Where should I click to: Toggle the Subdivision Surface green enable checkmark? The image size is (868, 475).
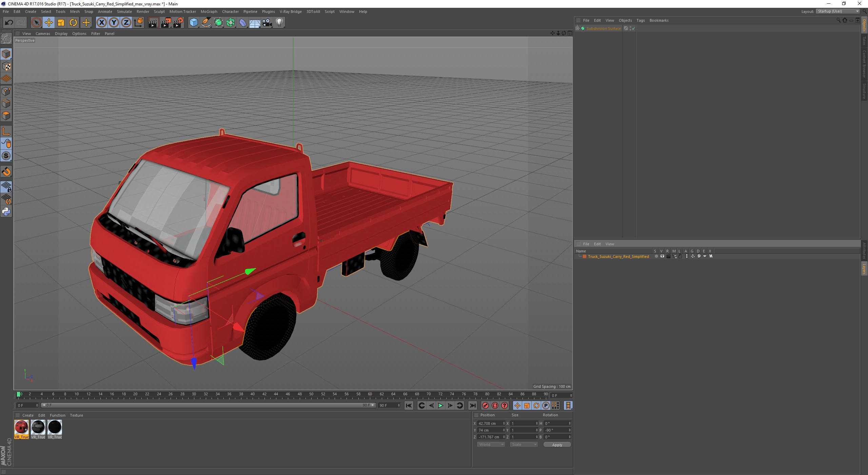pos(633,28)
